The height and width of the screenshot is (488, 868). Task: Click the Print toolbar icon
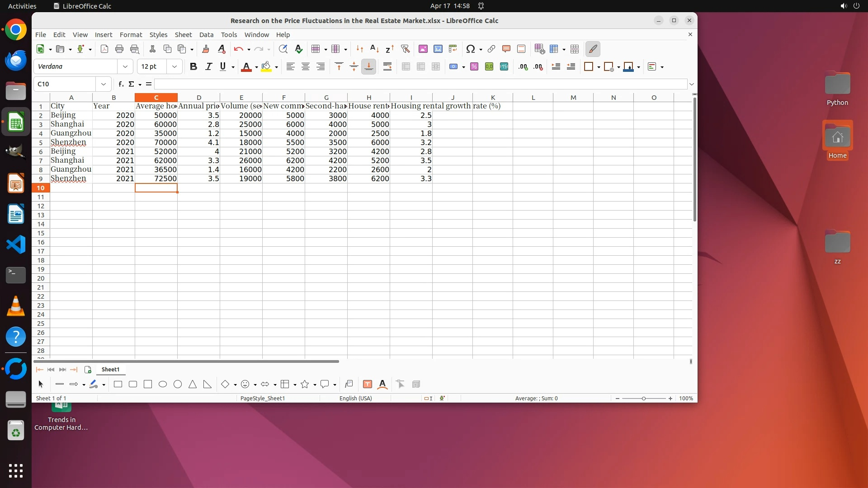click(119, 49)
